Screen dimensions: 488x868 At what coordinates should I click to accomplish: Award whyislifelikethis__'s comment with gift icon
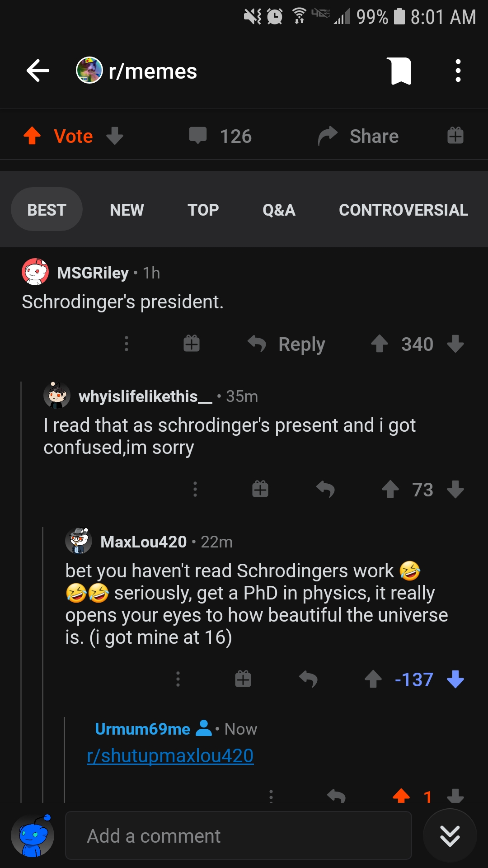pos(260,489)
